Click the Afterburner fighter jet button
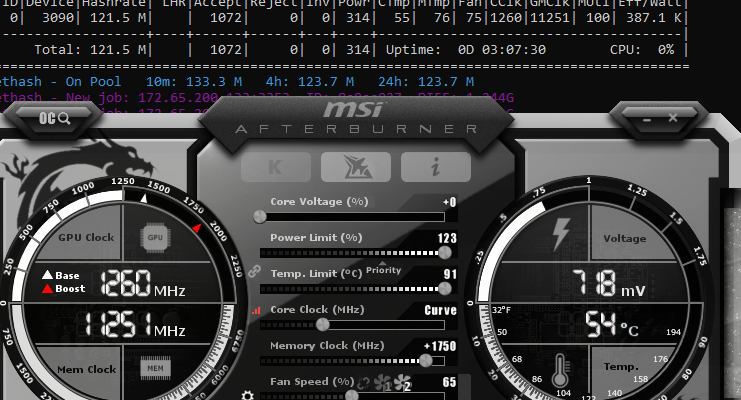This screenshot has width=741, height=400. click(x=356, y=167)
